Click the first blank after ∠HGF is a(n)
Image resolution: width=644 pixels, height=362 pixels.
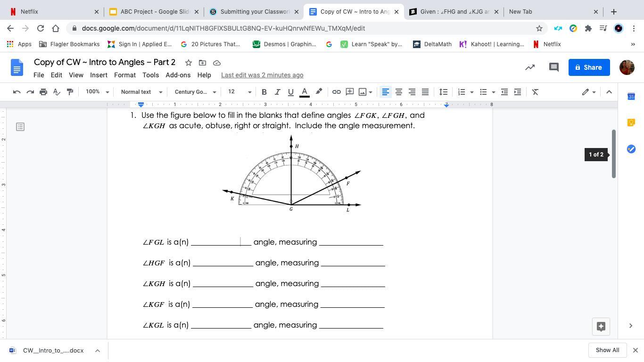(x=223, y=263)
